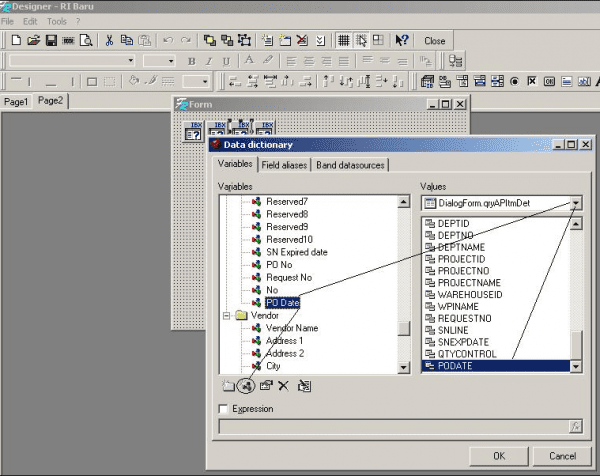Viewport: 600px width, 476px height.
Task: Select PO No variable
Action: point(279,265)
